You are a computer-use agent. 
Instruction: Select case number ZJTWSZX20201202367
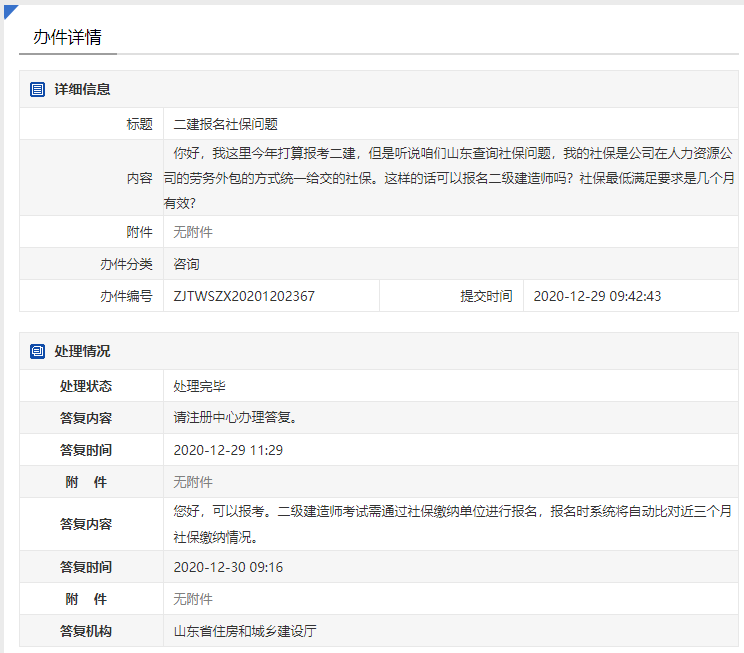pos(244,296)
